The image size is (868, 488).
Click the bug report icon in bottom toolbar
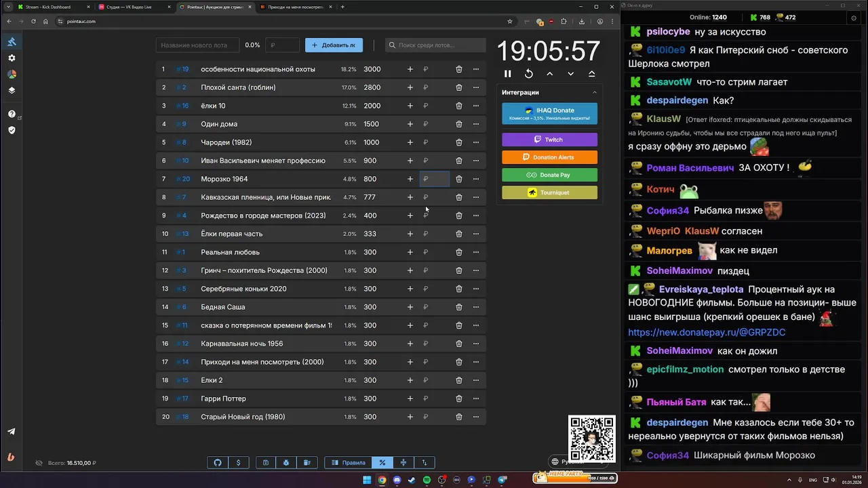[x=286, y=463]
